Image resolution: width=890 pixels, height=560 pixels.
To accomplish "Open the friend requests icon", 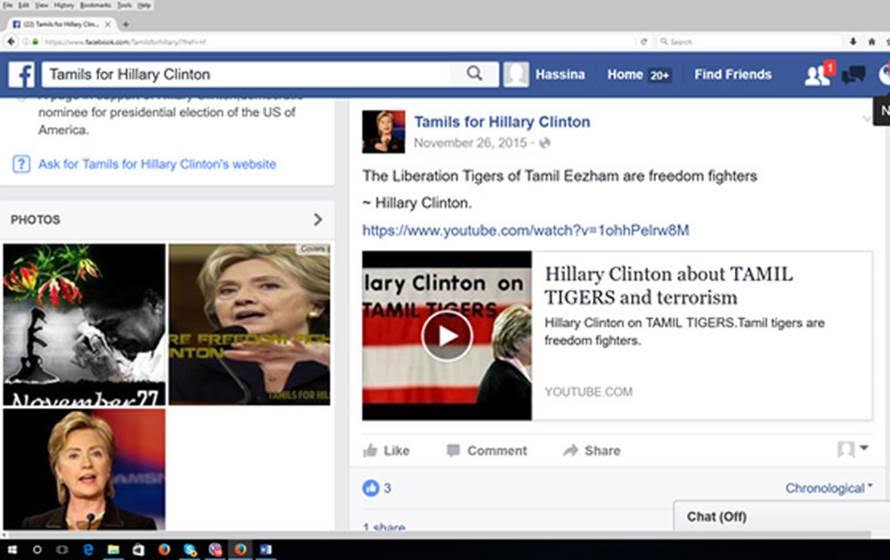I will tap(817, 75).
